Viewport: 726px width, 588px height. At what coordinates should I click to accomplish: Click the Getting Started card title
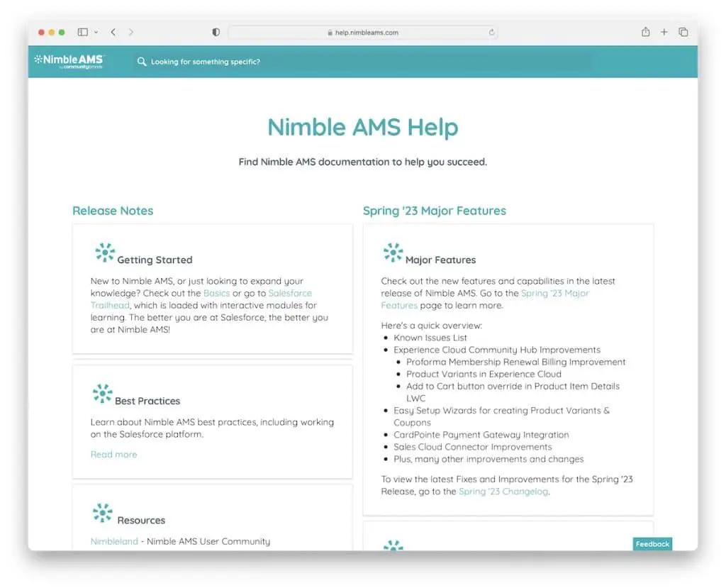155,260
